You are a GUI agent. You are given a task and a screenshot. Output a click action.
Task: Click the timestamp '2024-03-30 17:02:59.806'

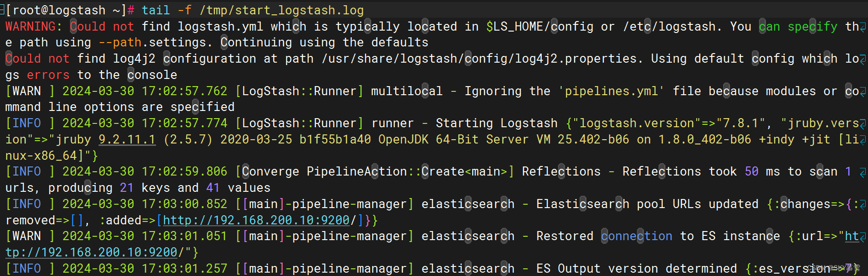coord(145,171)
